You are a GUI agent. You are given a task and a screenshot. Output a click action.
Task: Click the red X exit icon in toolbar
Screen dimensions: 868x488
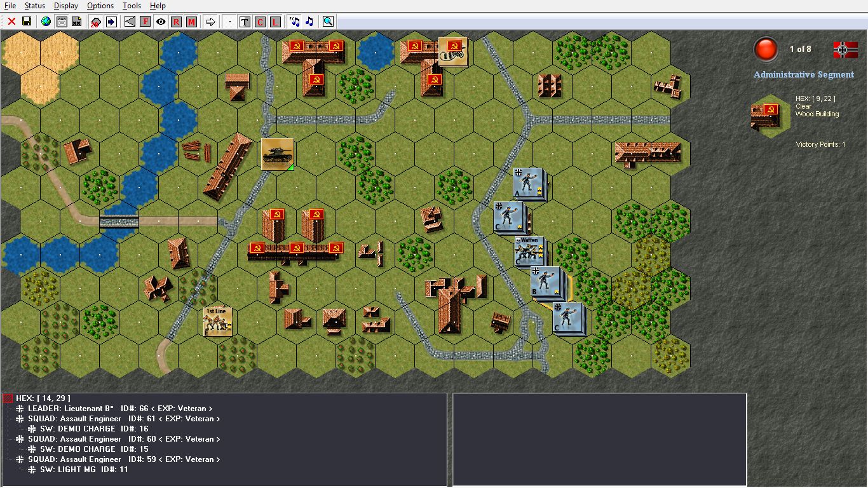tap(11, 22)
